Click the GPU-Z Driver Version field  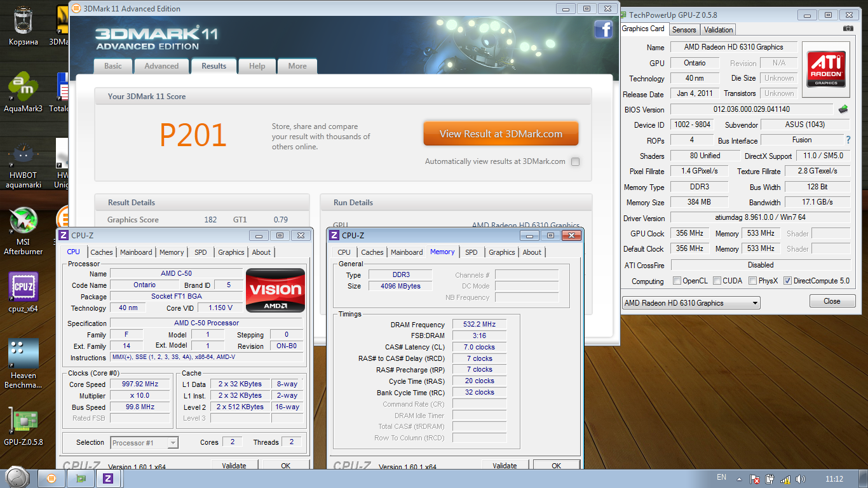760,218
